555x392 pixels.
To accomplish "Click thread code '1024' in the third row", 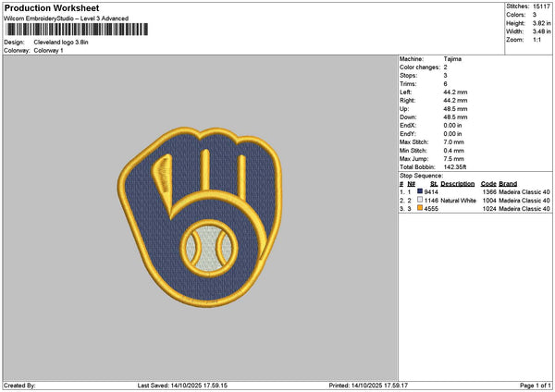I will (489, 209).
